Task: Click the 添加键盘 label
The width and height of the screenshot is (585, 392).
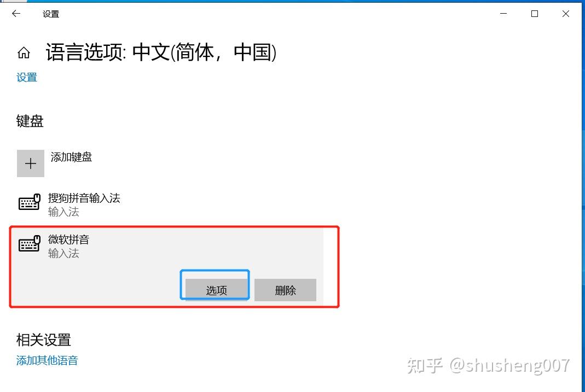Action: [71, 157]
